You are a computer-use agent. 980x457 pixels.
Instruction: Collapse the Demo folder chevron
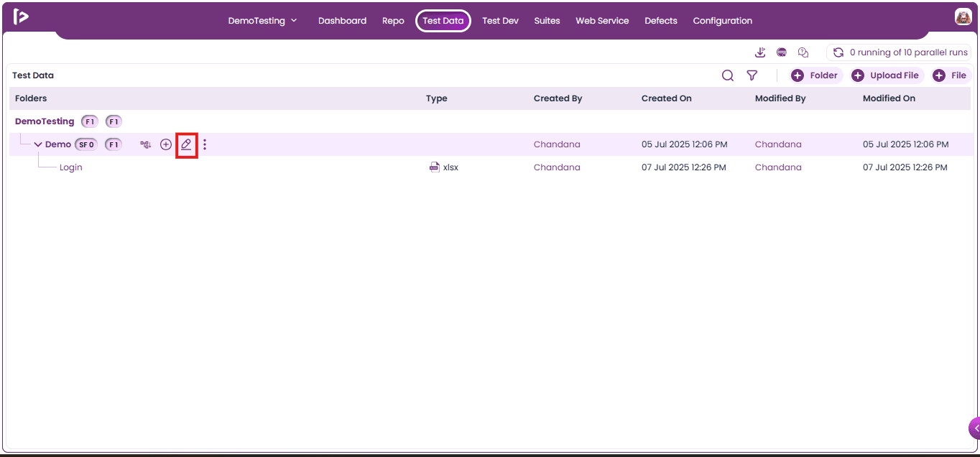click(x=38, y=144)
